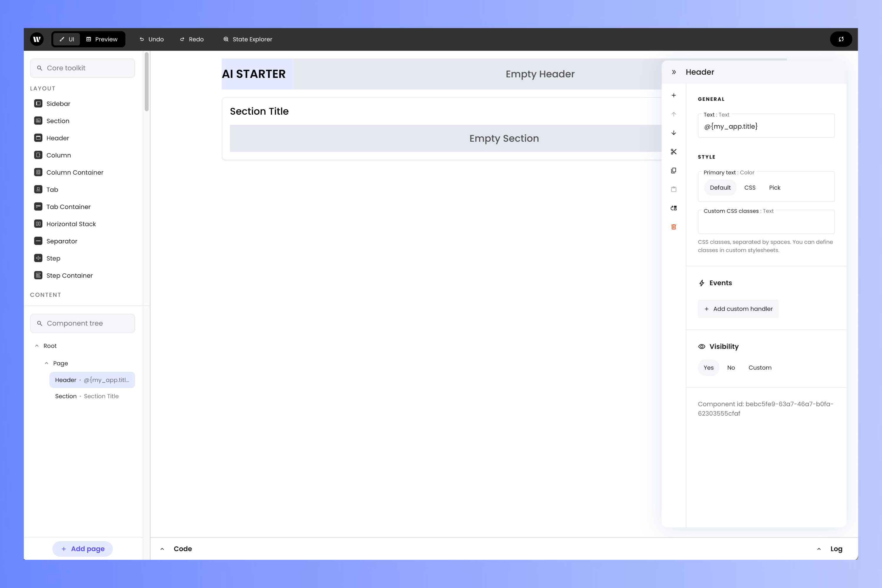Click the Custom CSS classes field

766,222
